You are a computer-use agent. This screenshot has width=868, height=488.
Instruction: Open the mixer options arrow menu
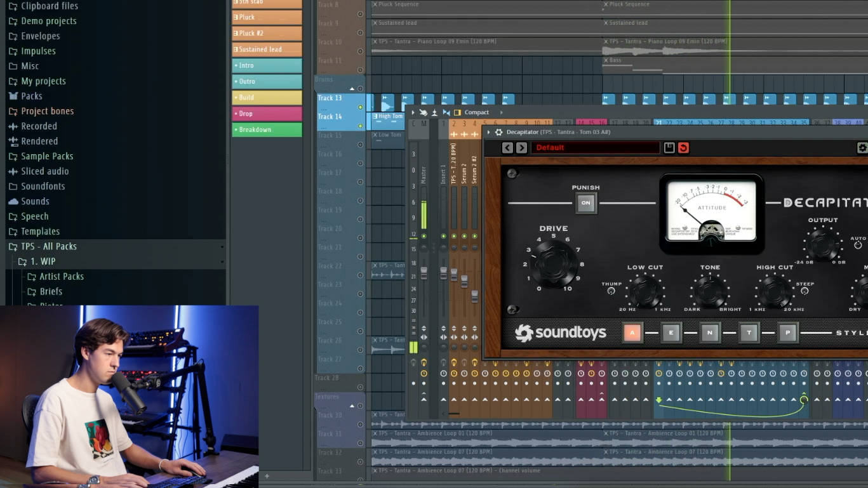412,112
